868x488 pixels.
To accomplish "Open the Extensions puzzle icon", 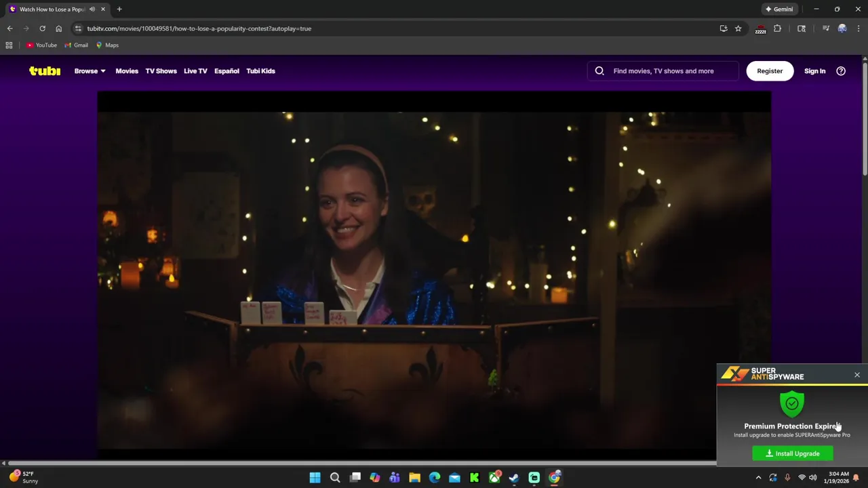I will coord(777,28).
